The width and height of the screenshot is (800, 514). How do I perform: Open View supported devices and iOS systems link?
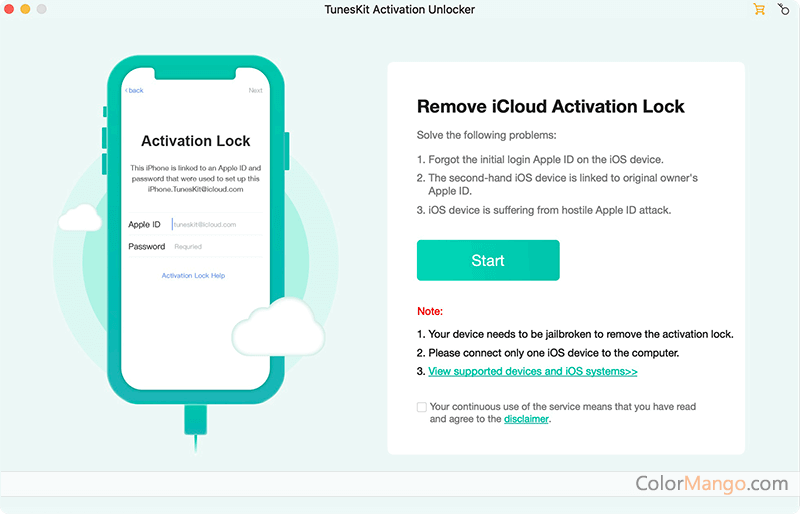pyautogui.click(x=532, y=371)
